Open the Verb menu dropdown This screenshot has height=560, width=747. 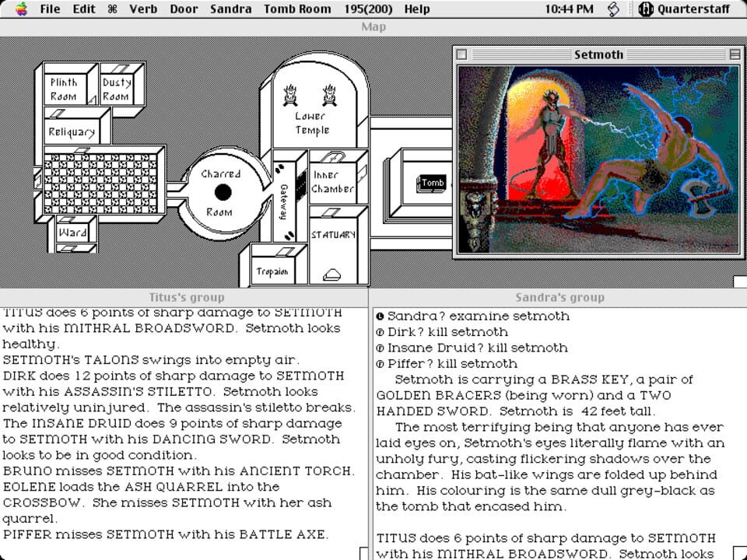[142, 9]
